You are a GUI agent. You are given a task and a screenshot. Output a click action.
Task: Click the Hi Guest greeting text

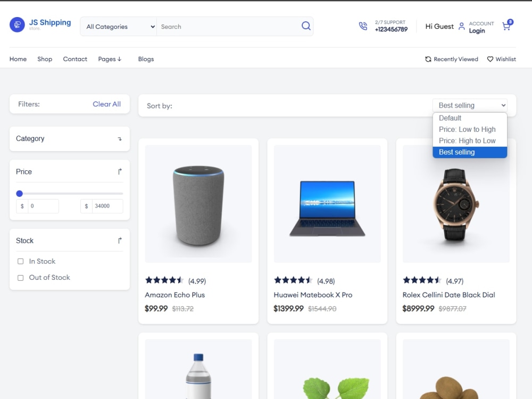click(x=439, y=27)
